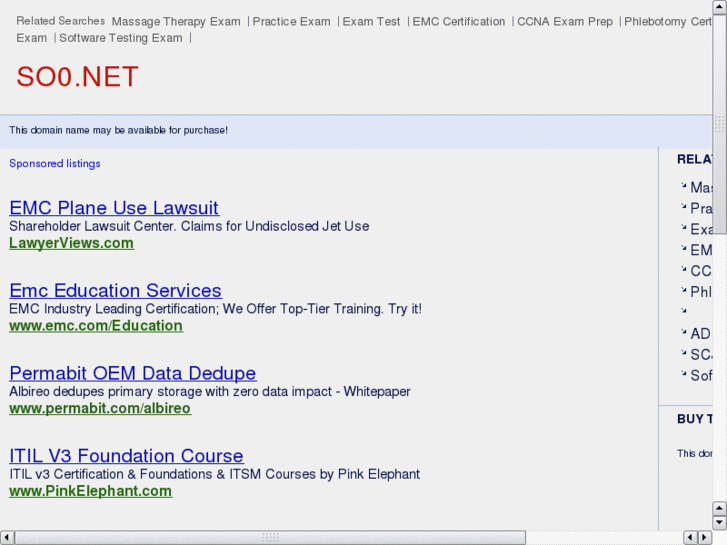Click the lower up-arrow button of vertical scrollbar
Image resolution: width=727 pixels, height=545 pixels.
pos(719,508)
